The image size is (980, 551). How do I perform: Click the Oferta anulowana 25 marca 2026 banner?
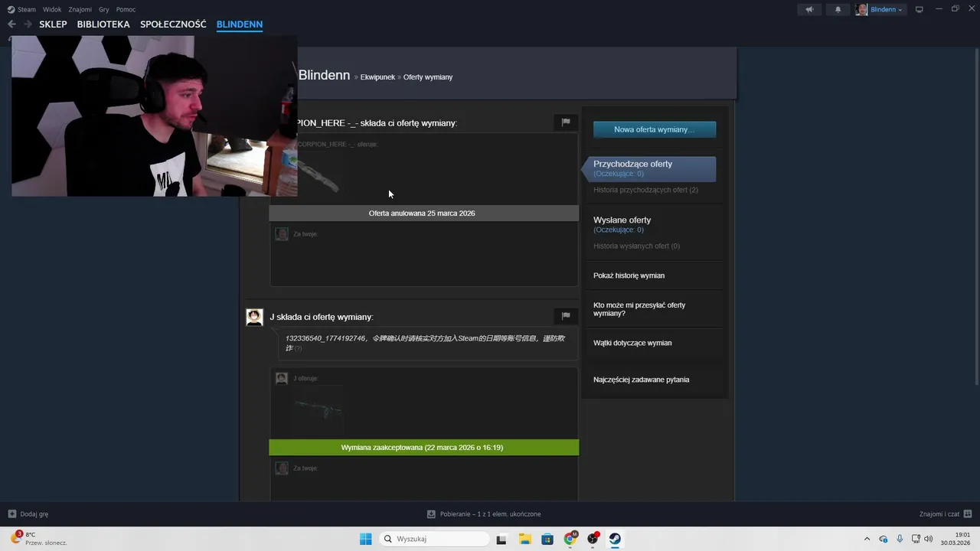424,213
